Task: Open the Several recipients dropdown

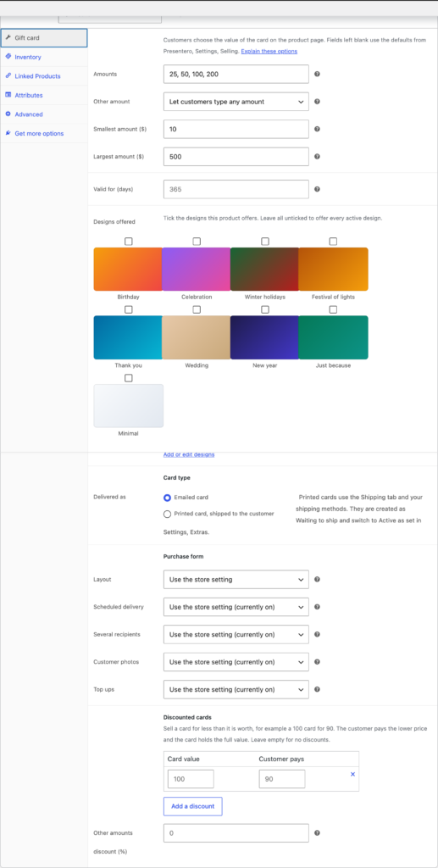Action: pyautogui.click(x=236, y=634)
